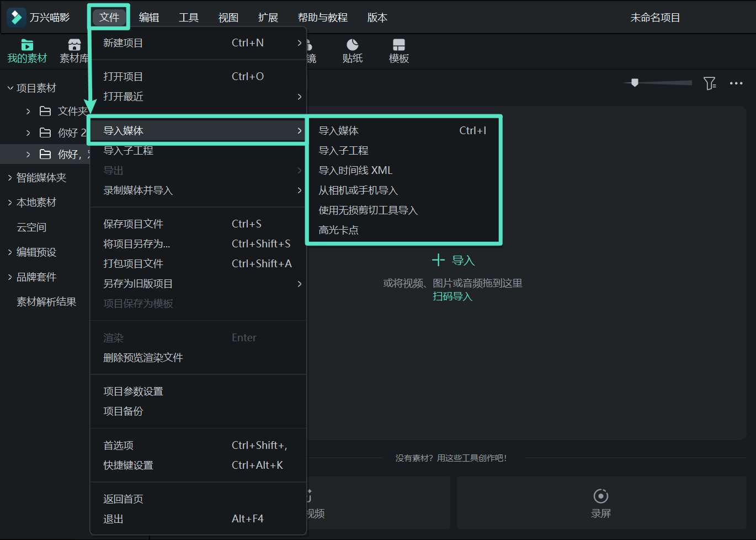756x540 pixels.
Task: Select 删除预览渲染文件 menu item
Action: pos(198,358)
